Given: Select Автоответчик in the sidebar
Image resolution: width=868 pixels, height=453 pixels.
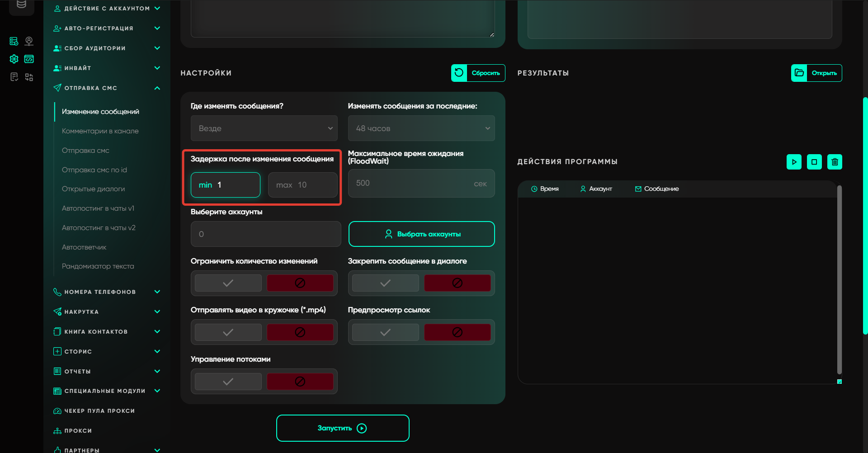Looking at the screenshot, I should click(84, 247).
